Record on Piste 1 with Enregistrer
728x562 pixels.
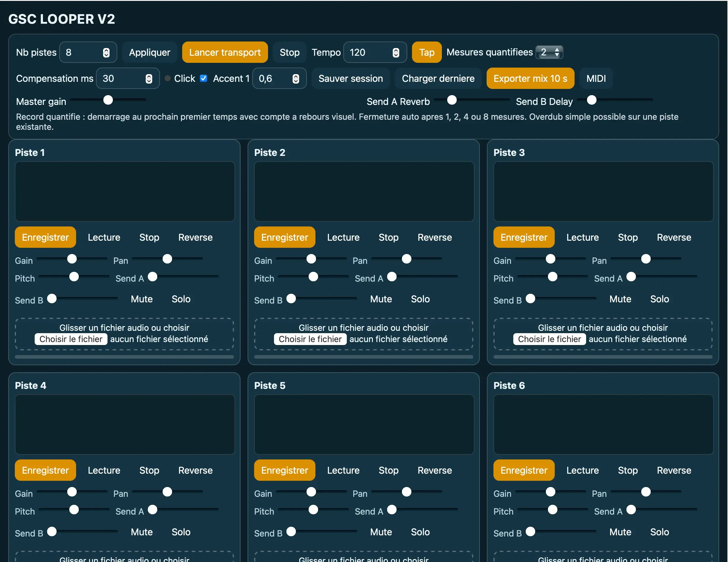point(45,237)
